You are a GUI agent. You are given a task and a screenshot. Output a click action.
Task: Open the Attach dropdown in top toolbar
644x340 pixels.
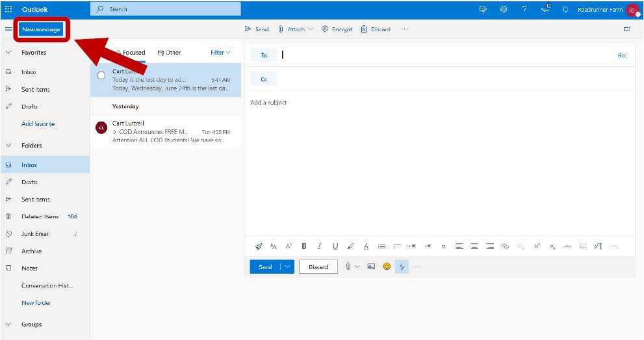coord(311,29)
